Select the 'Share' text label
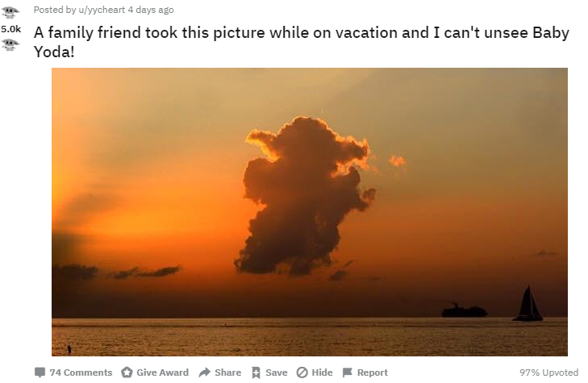 coord(228,373)
